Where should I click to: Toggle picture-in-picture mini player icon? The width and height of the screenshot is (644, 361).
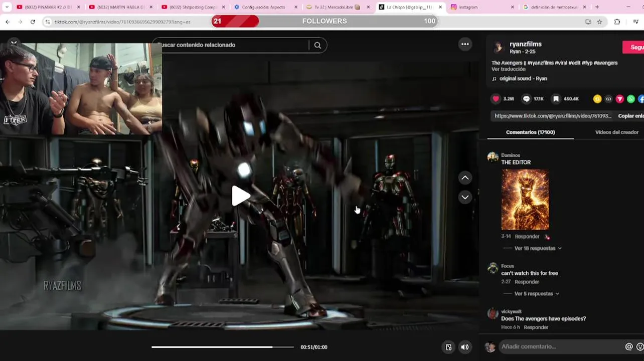click(448, 347)
